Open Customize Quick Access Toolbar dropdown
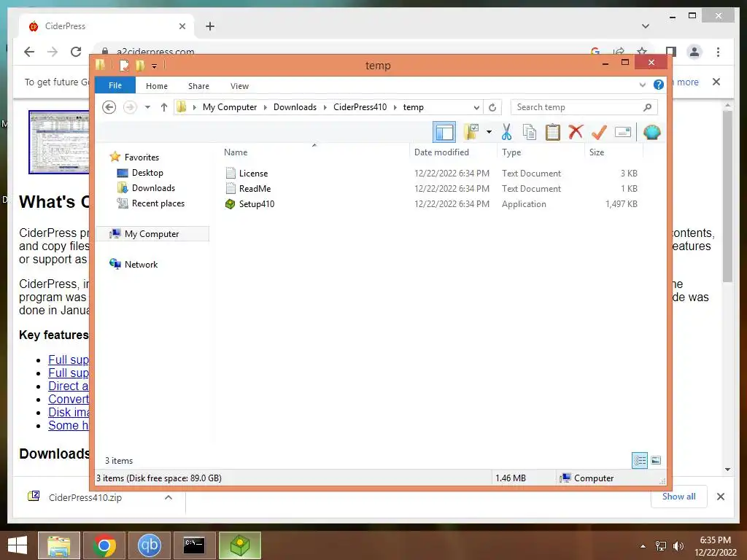 (x=154, y=66)
